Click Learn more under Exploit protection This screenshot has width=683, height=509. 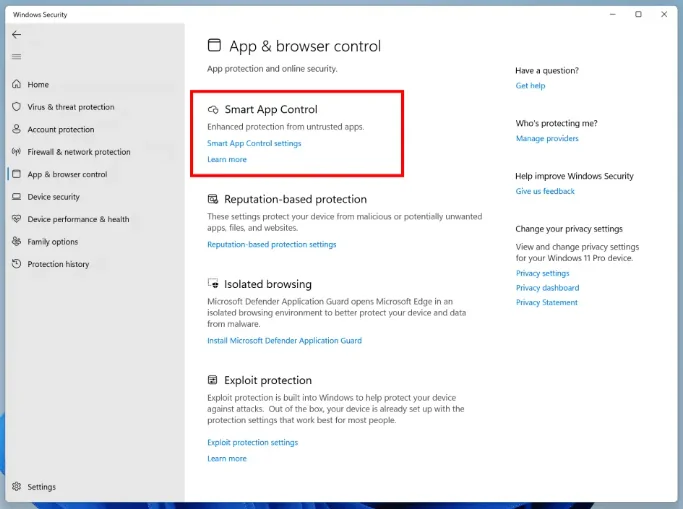tap(227, 458)
